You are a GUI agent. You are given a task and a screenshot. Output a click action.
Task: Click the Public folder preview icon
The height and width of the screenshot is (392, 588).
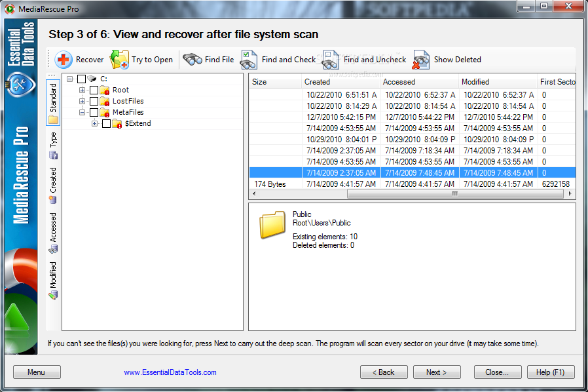[x=272, y=225]
